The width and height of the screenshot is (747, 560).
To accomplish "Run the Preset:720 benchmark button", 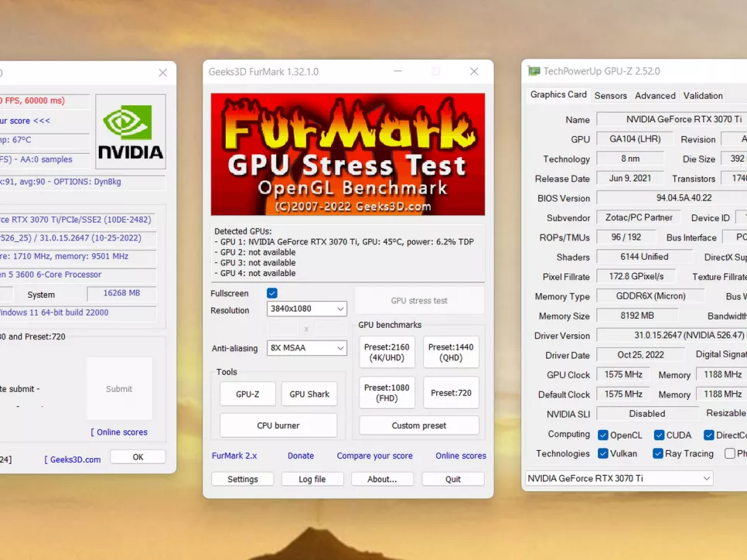I will [x=451, y=393].
